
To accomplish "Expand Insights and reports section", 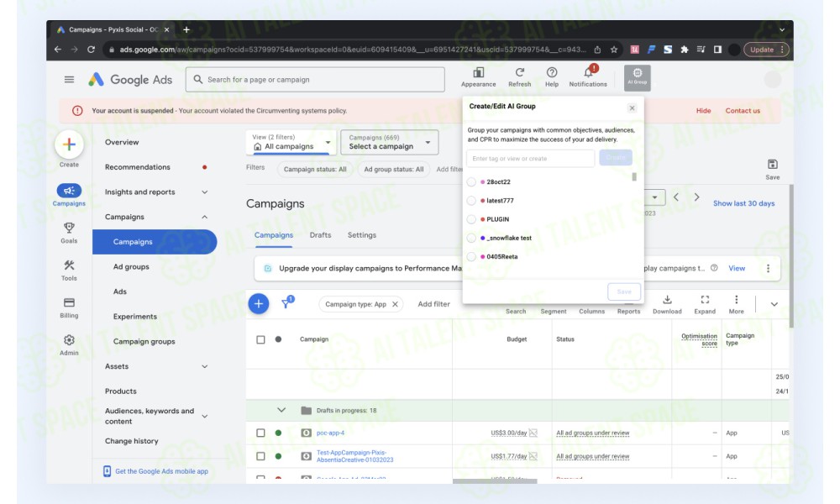I will pos(205,192).
